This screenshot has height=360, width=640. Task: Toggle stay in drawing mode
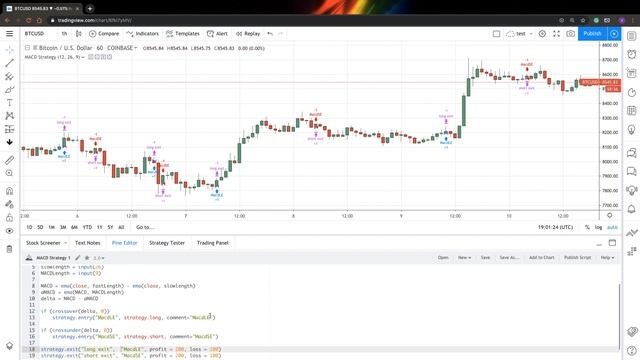(x=9, y=204)
